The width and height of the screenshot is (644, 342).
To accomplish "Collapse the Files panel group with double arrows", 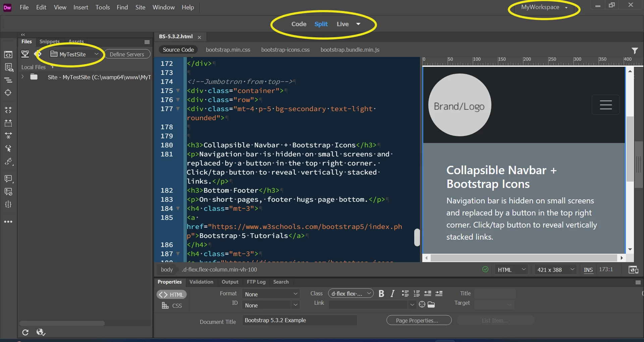I will pyautogui.click(x=23, y=35).
